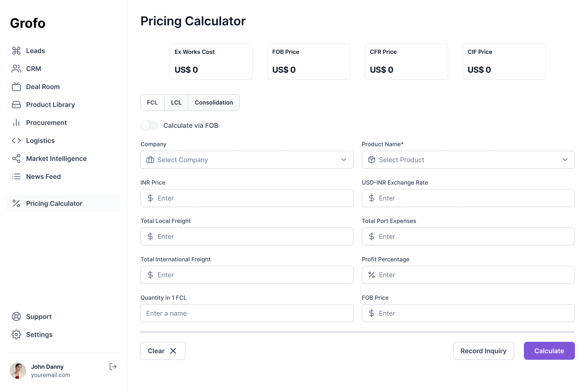Switch to the LCL tab
The image size is (588, 392).
(x=176, y=102)
